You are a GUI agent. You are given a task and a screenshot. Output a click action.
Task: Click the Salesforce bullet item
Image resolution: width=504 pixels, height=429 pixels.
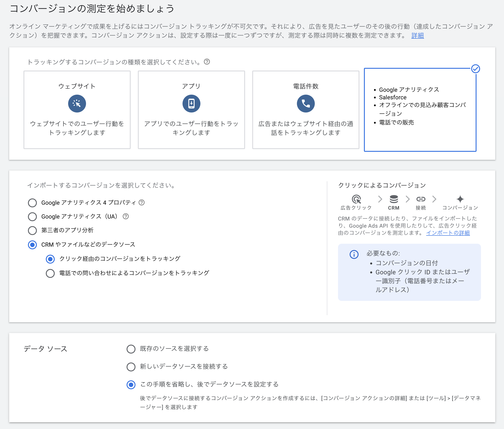click(x=393, y=97)
